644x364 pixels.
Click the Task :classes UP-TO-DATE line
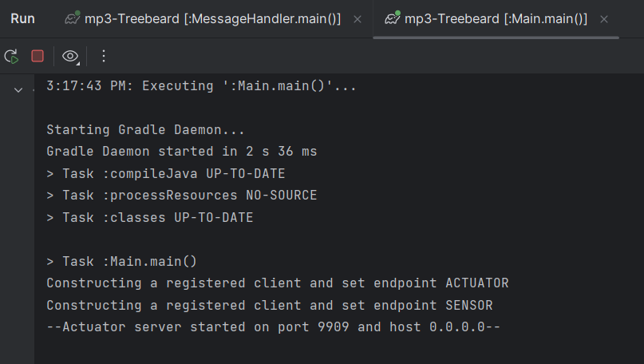pyautogui.click(x=149, y=217)
